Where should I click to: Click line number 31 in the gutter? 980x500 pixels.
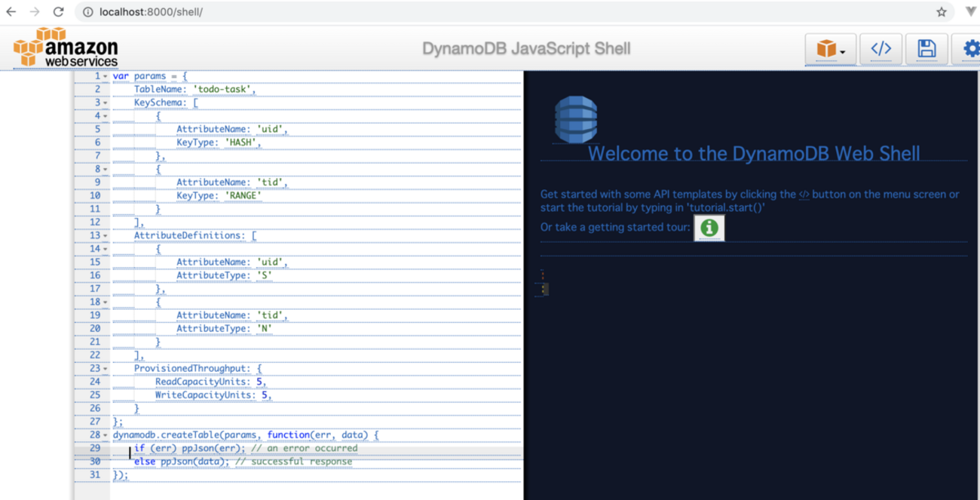pyautogui.click(x=94, y=475)
